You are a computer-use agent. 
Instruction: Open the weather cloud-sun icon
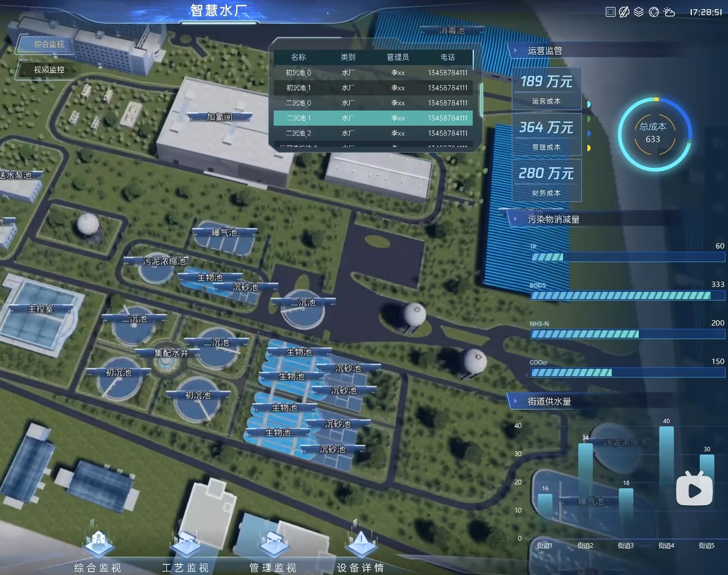pos(669,12)
